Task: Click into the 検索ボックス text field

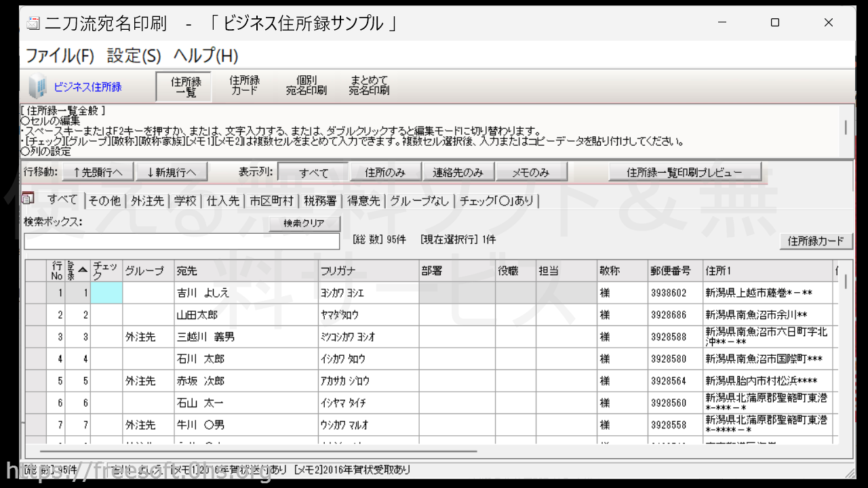Action: [181, 241]
